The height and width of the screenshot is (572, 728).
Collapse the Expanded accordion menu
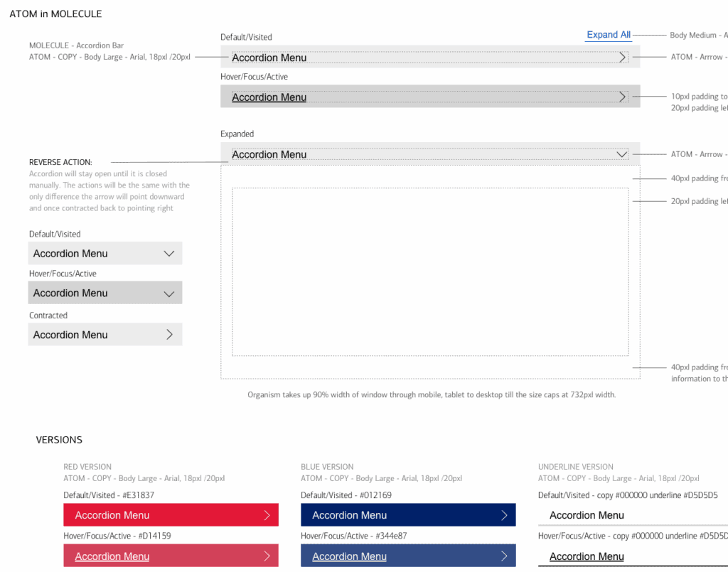point(430,154)
